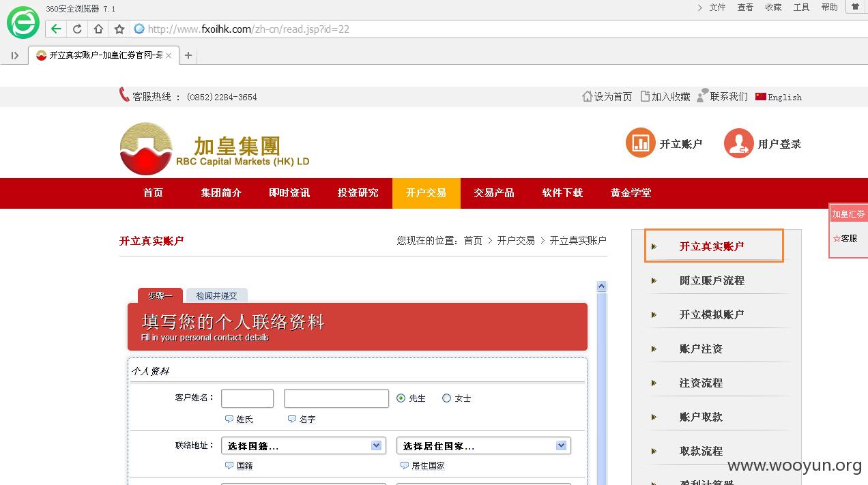Screen dimensions: 868x485
Task: Click the red 用户登录 user icon
Action: click(x=738, y=143)
